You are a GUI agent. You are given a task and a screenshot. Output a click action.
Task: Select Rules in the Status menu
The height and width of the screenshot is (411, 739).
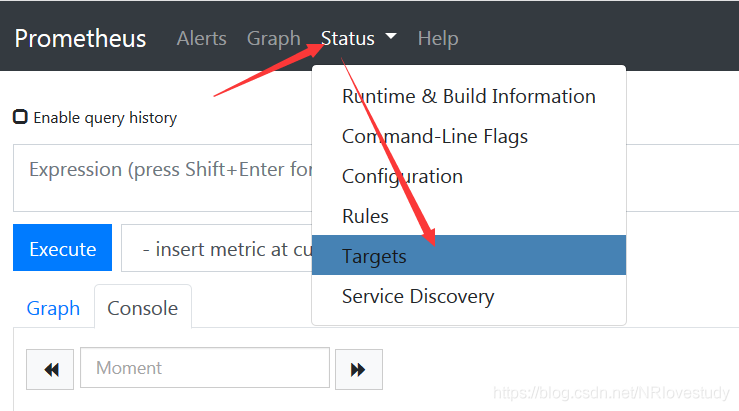click(x=365, y=216)
